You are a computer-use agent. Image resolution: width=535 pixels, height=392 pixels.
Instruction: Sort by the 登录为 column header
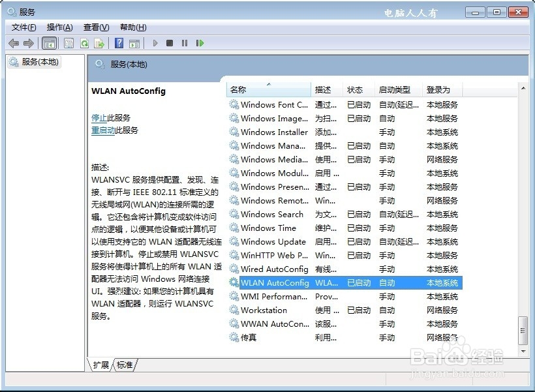pos(442,90)
